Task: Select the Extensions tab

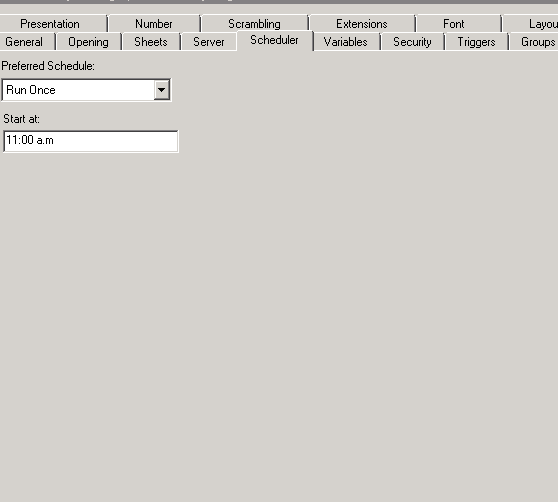Action: coord(362,24)
